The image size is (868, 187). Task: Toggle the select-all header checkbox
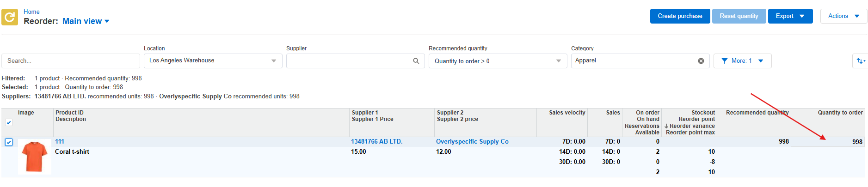pyautogui.click(x=9, y=122)
